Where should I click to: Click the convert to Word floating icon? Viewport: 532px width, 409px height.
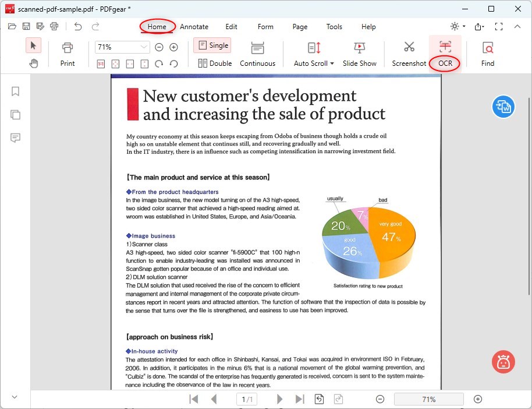click(x=503, y=107)
